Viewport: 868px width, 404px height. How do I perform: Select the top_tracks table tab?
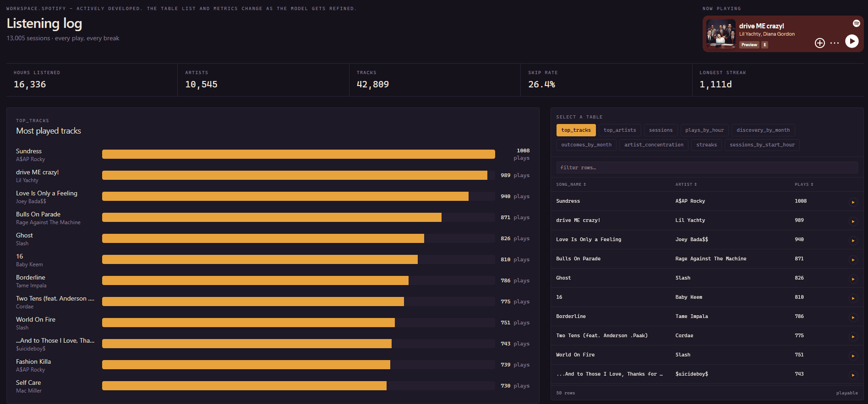576,130
